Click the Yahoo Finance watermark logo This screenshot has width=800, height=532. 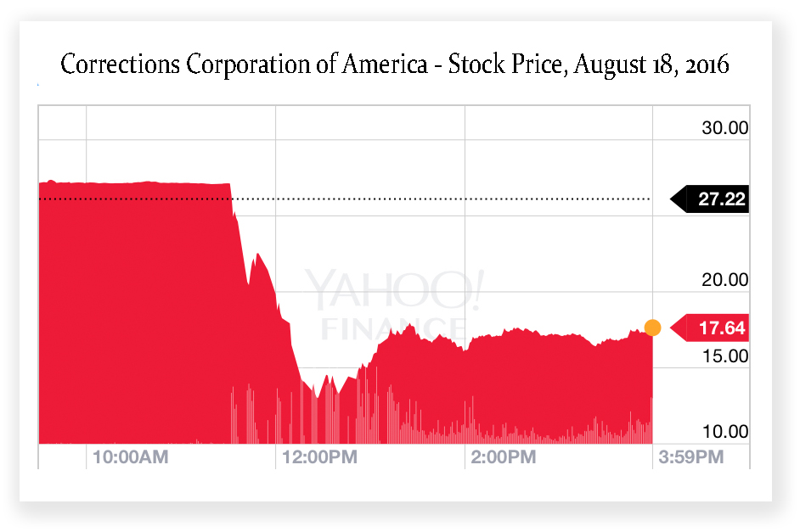tap(393, 305)
